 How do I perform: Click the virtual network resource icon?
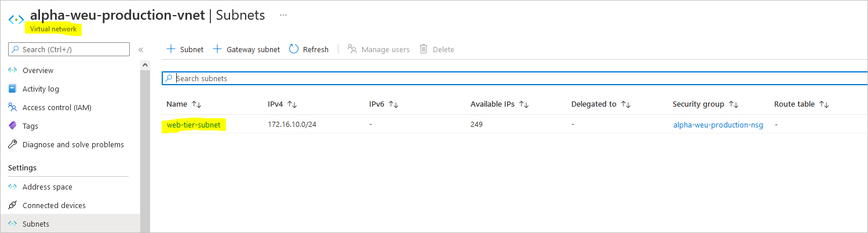[16, 19]
